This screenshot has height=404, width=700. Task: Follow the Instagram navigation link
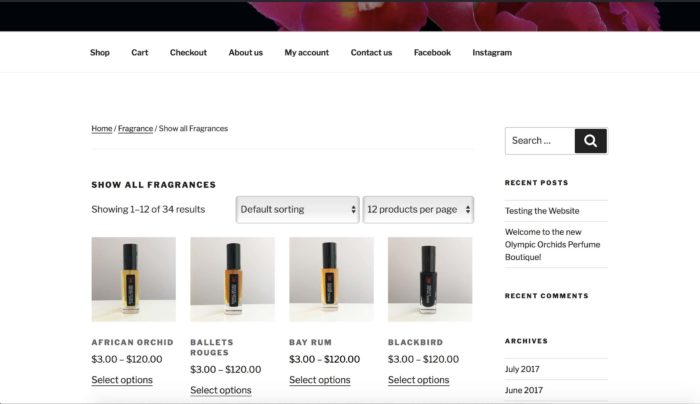492,52
